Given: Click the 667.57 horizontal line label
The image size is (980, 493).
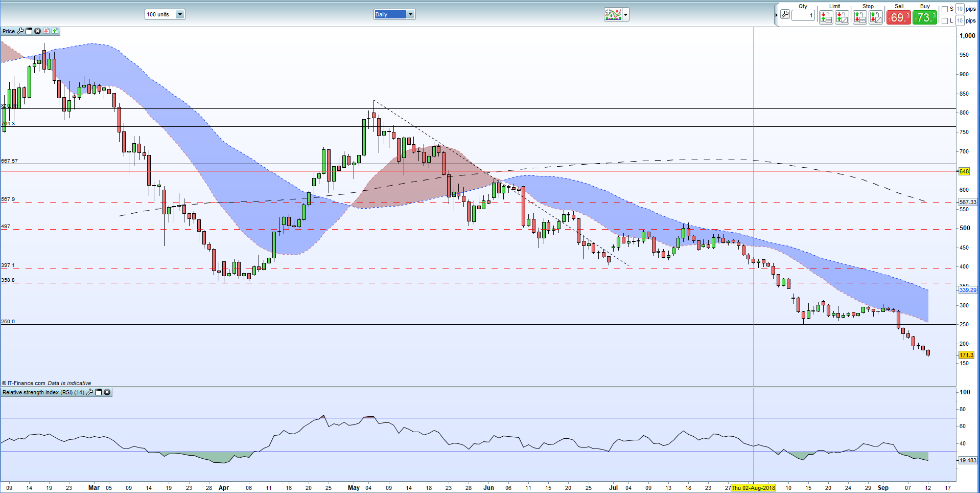Looking at the screenshot, I should point(9,161).
